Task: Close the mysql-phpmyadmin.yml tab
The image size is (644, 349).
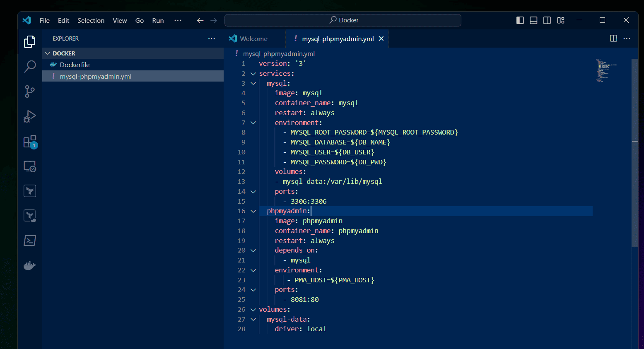Action: tap(381, 39)
